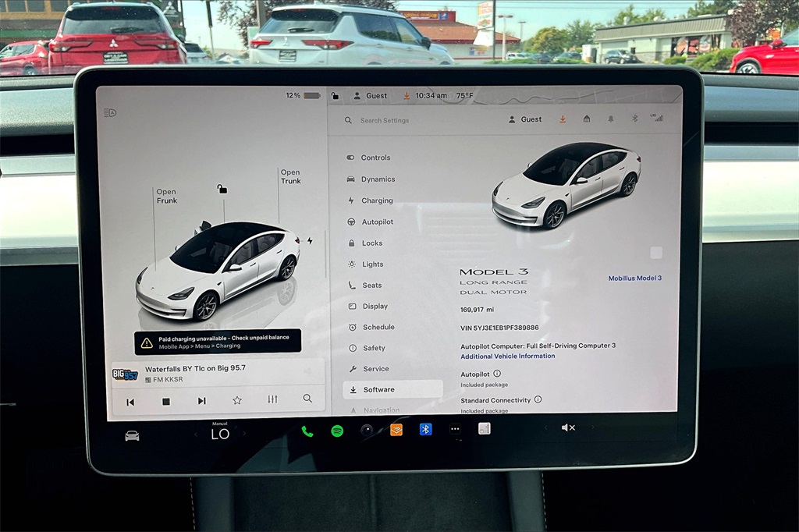
Task: Open the Schedule settings menu
Action: 371,327
